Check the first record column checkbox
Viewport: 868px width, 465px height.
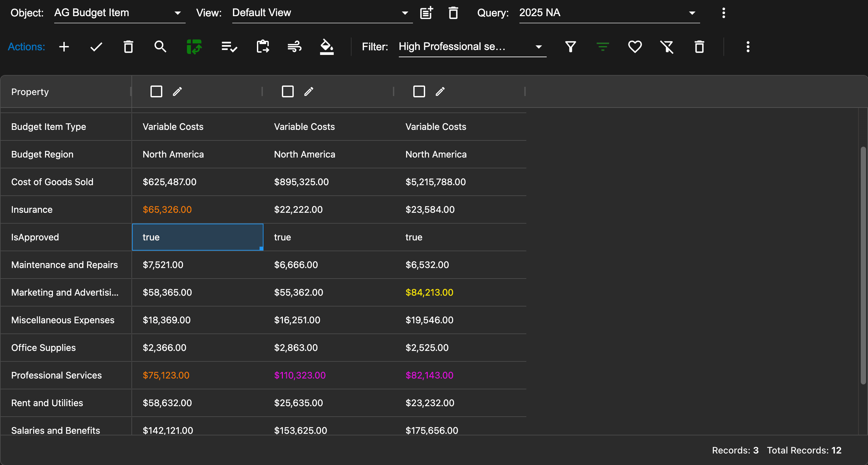[156, 91]
